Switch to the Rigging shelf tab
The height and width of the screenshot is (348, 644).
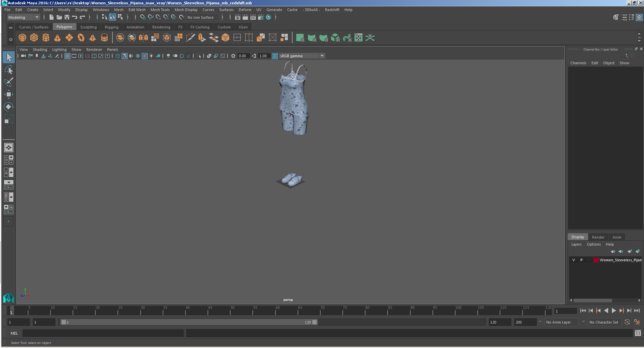(x=111, y=27)
